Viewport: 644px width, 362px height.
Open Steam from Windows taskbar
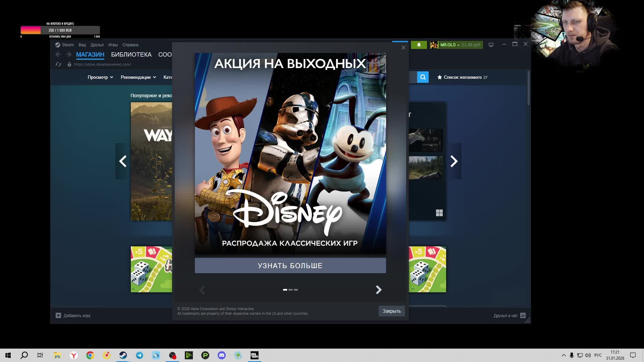123,355
